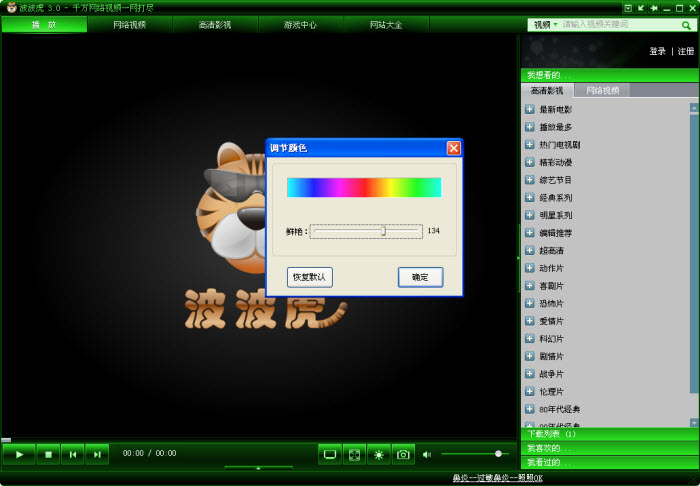Expand the 热门电视剧 category
Screen dimensions: 700x486
(x=530, y=145)
